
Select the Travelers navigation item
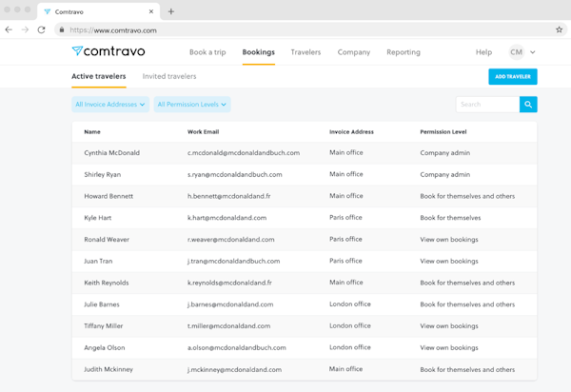(305, 52)
